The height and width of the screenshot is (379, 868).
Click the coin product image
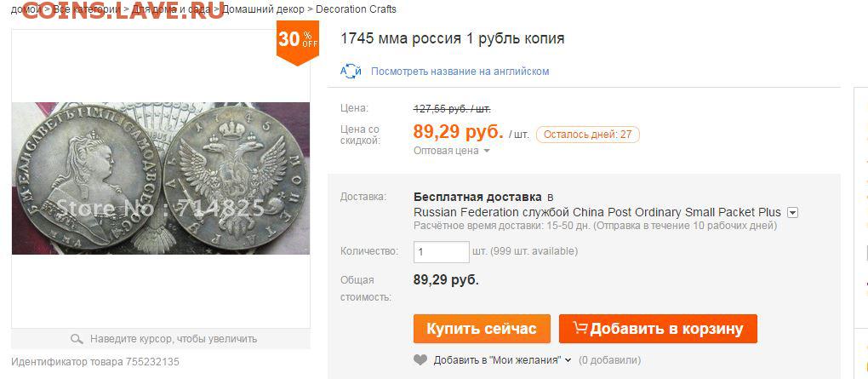[x=161, y=178]
